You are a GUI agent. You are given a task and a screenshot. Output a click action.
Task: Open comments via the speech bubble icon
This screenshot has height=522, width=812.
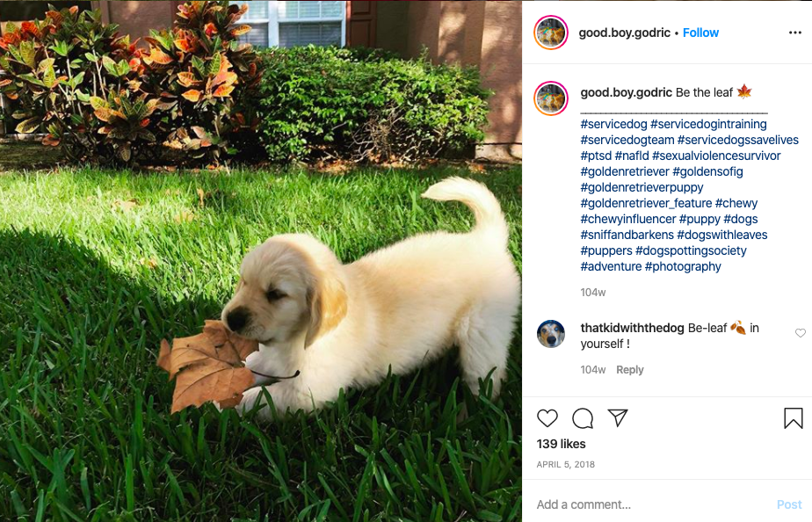[583, 418]
